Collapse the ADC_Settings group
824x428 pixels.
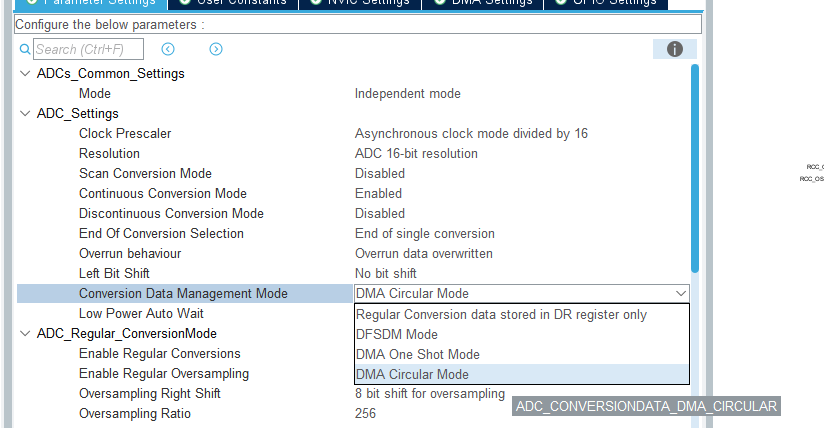[x=25, y=114]
